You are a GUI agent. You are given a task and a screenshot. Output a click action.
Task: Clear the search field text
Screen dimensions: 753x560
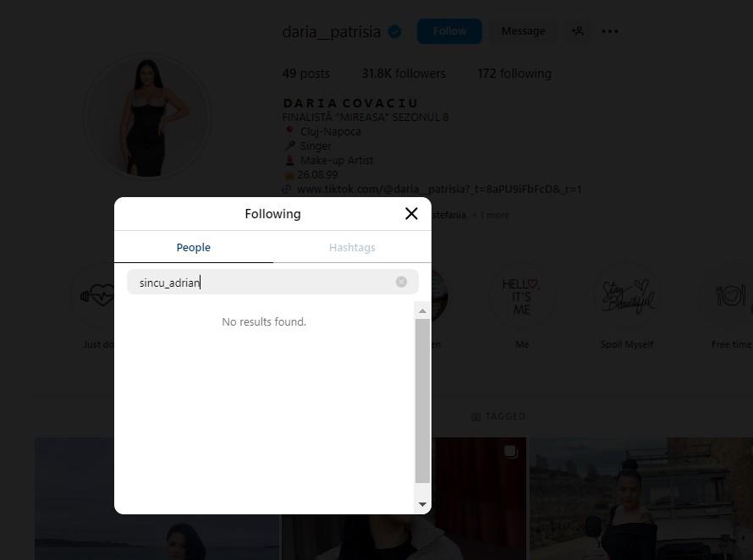(401, 282)
